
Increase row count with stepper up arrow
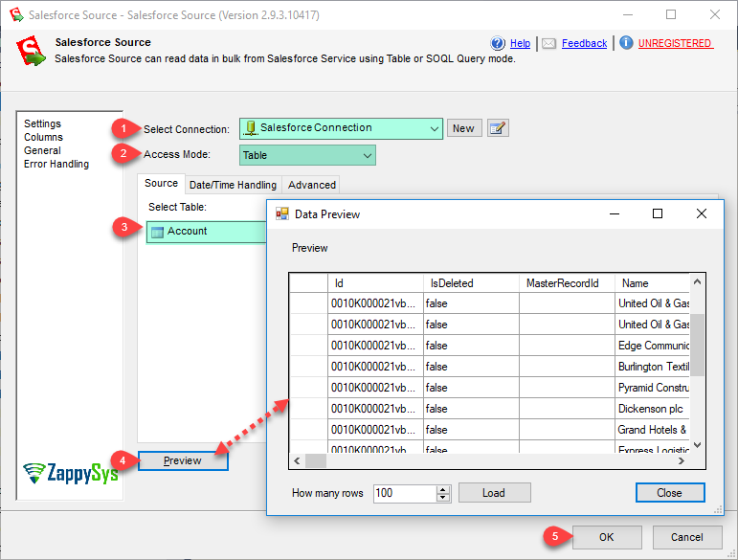coord(443,489)
